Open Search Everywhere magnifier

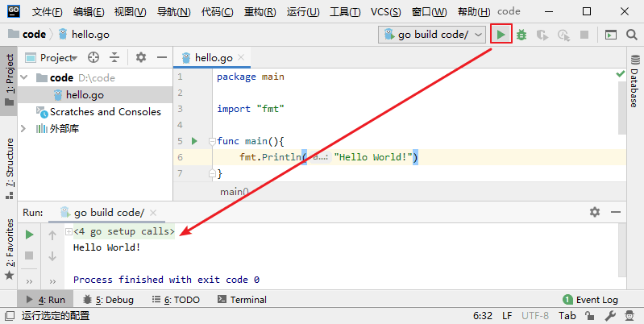click(632, 35)
